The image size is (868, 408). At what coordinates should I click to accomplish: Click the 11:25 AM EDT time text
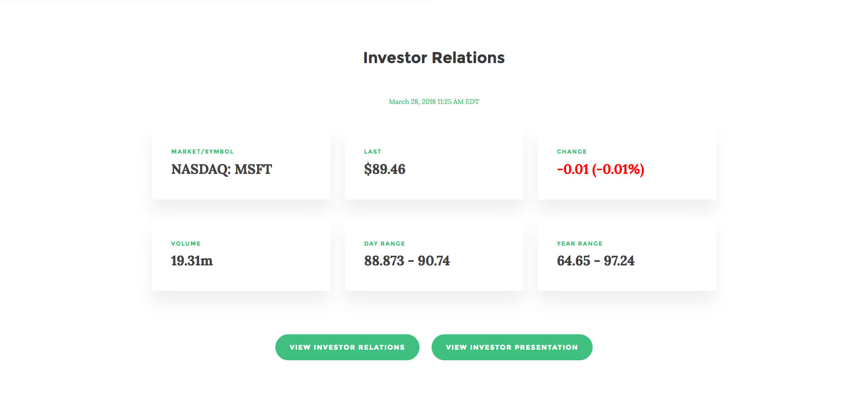[x=458, y=102]
